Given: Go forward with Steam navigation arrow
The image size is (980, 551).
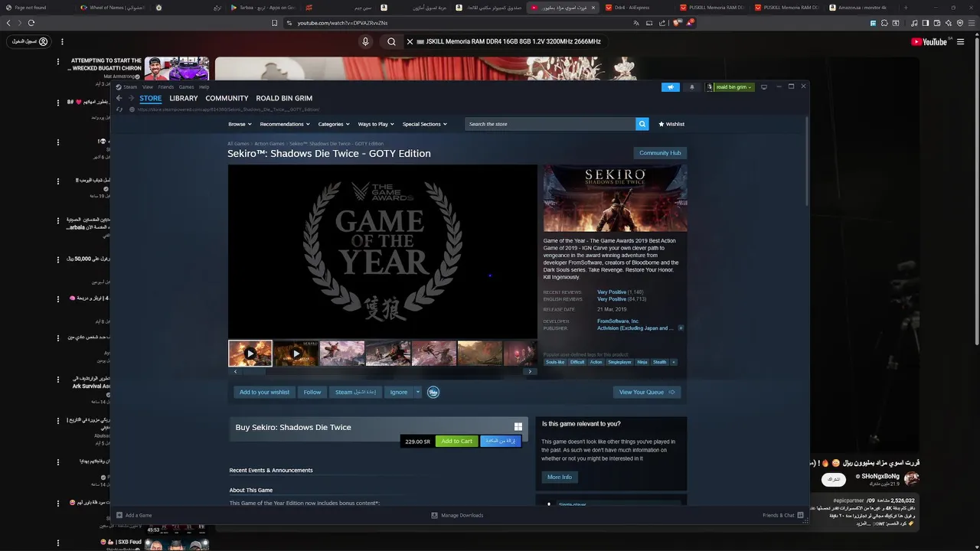Looking at the screenshot, I should tap(131, 98).
